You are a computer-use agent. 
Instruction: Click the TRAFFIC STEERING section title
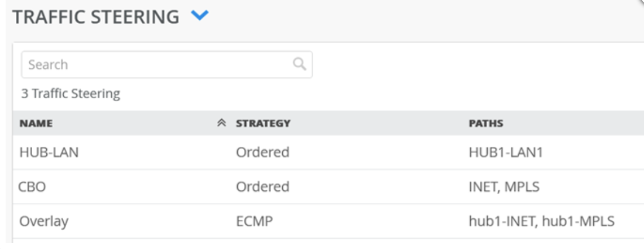coord(95,17)
